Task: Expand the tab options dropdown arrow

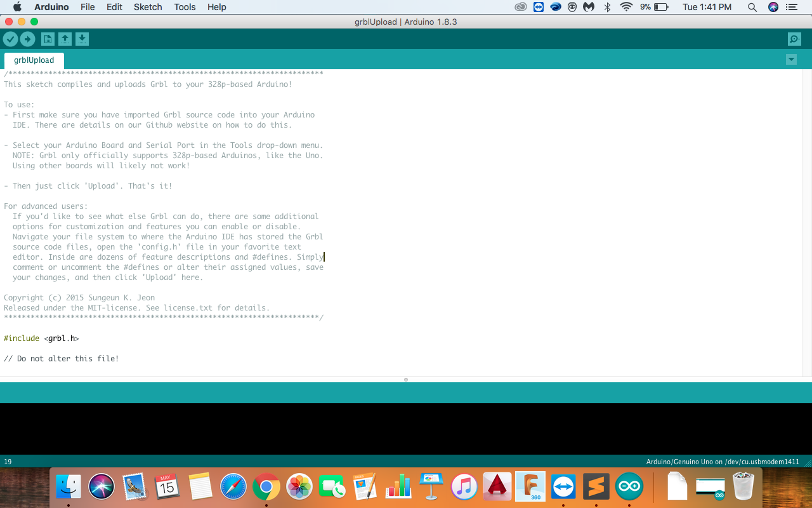Action: 791,60
